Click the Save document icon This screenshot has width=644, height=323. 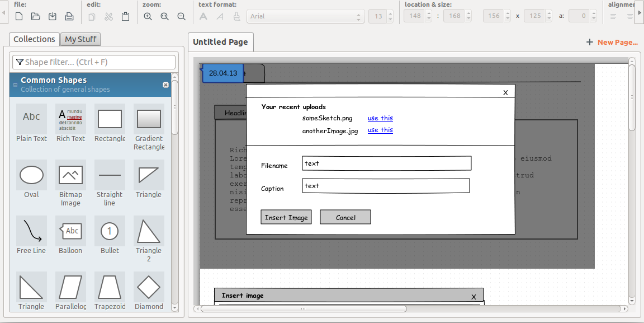(53, 16)
